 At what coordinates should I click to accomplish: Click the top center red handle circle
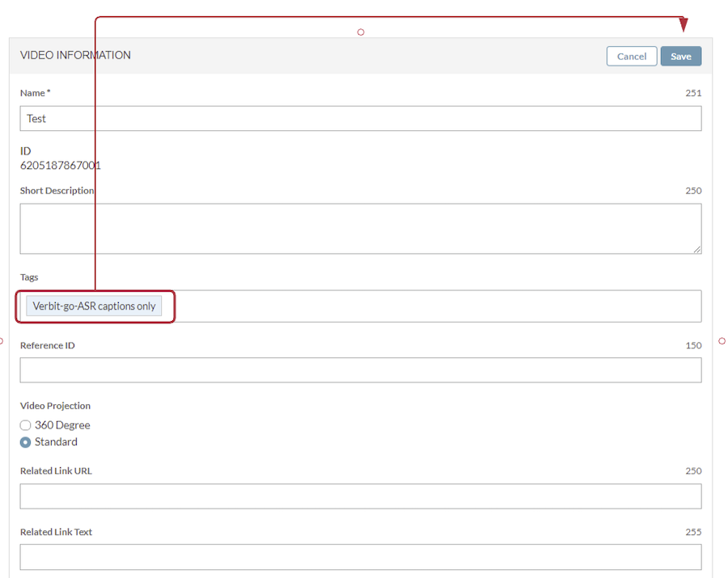point(361,32)
